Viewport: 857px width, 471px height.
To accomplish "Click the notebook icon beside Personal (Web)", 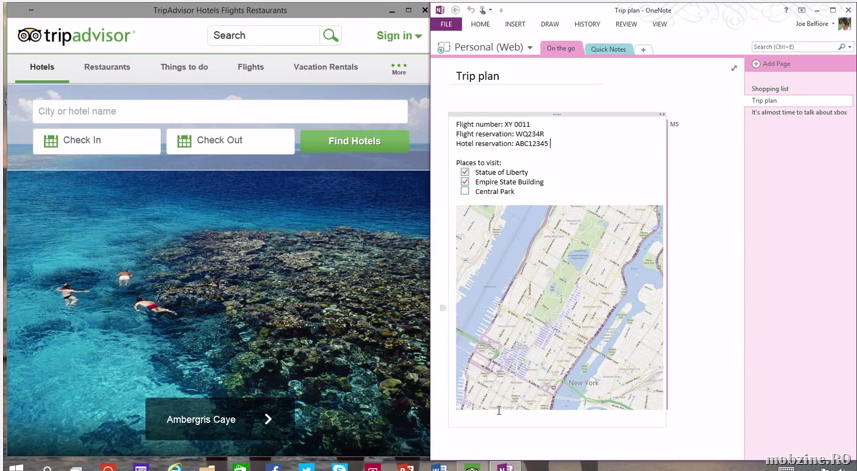I will click(x=443, y=48).
